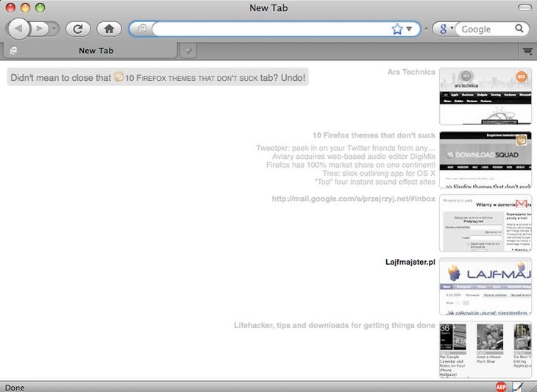Zoom window with the green button
This screenshot has height=392, width=537.
pos(40,7)
